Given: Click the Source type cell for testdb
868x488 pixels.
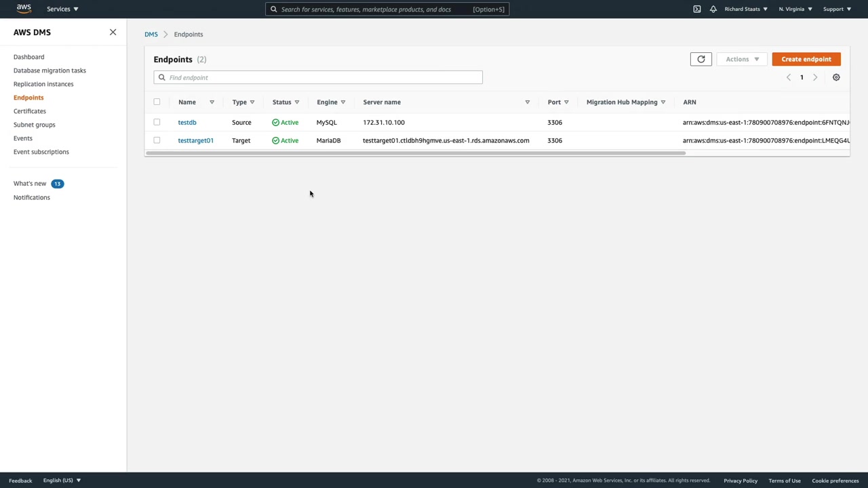Looking at the screenshot, I should (x=241, y=123).
